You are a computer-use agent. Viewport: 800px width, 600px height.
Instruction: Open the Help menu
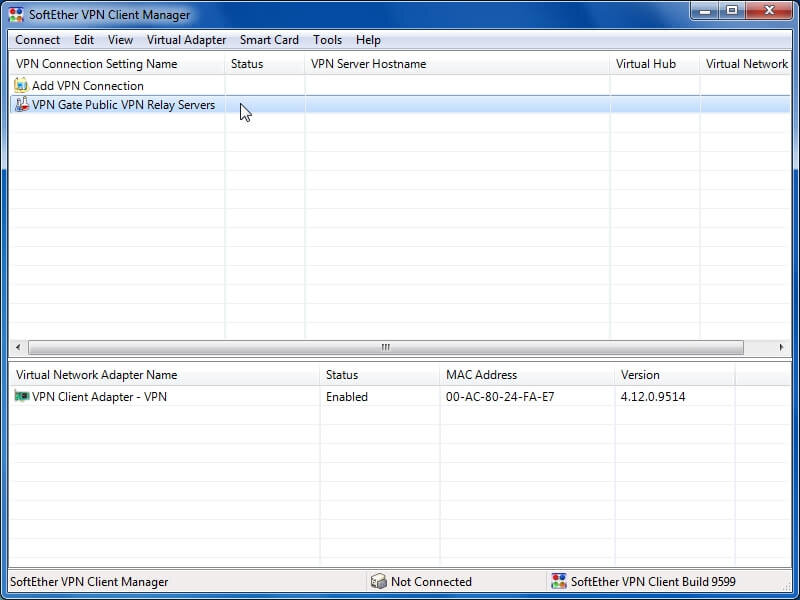(368, 40)
